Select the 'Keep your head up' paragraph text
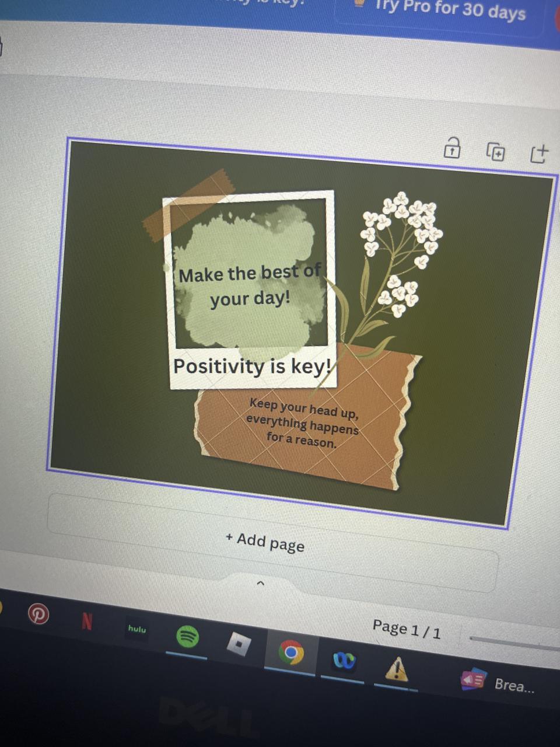Image resolution: width=560 pixels, height=747 pixels. point(302,423)
